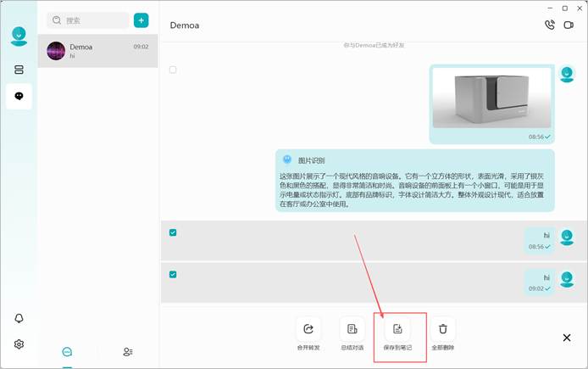Switch to the chats tab at bottom

tap(67, 352)
